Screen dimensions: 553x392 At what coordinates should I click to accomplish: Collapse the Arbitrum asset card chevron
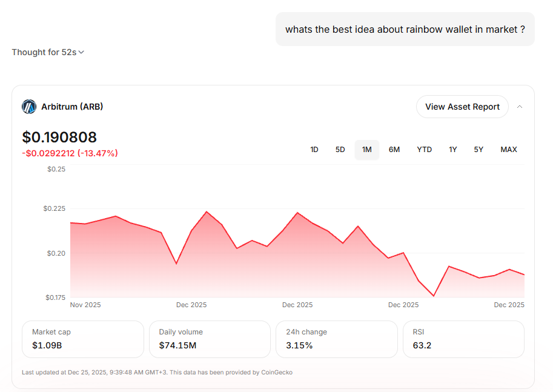[520, 107]
